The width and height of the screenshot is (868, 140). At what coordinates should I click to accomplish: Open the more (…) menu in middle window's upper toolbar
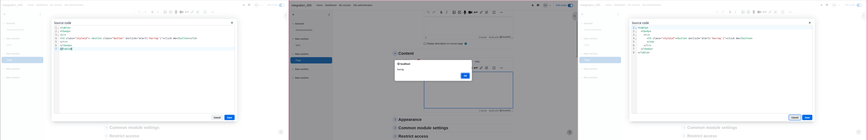pos(501,13)
